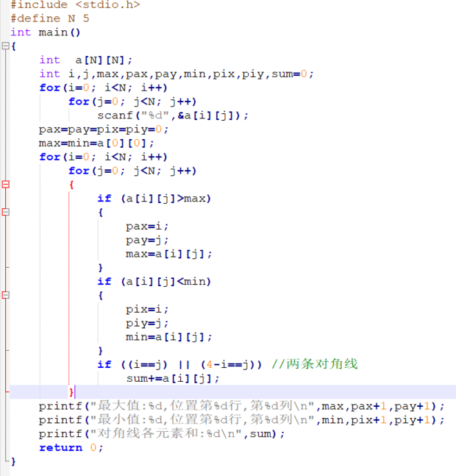Click the green diagonal comment text
The image size is (456, 476).
click(315, 364)
